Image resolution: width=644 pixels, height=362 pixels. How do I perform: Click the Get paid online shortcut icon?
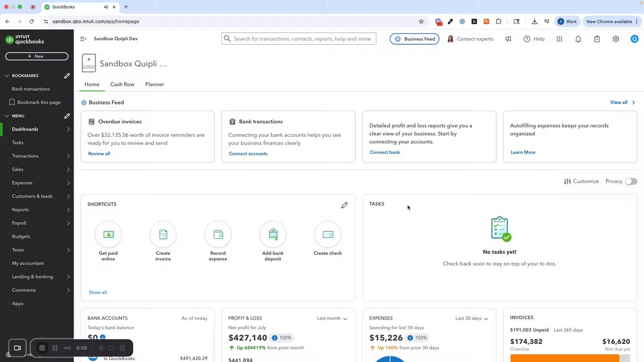click(108, 234)
